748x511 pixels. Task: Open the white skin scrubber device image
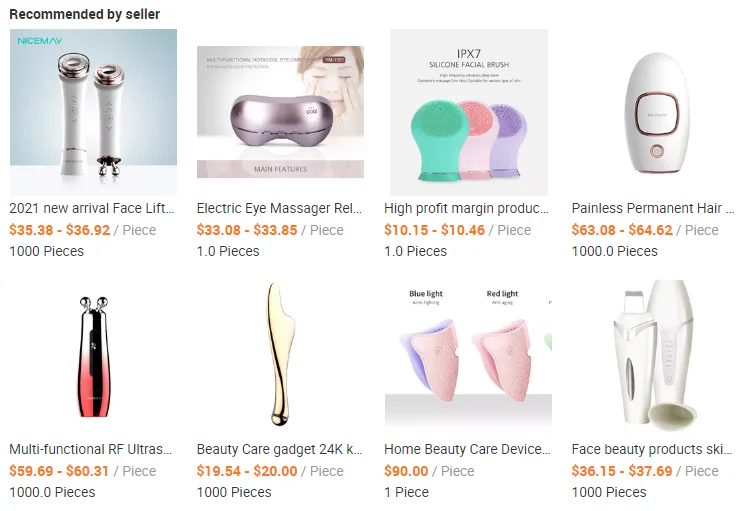[656, 354]
